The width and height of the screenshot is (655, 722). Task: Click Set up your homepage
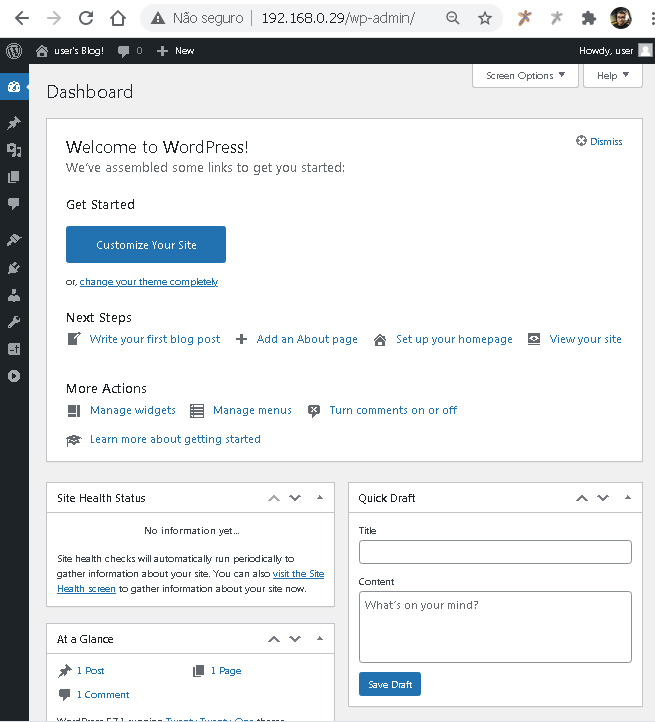click(x=454, y=339)
